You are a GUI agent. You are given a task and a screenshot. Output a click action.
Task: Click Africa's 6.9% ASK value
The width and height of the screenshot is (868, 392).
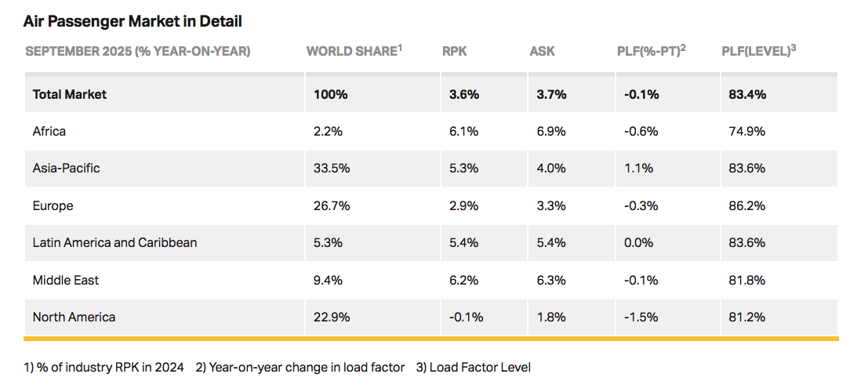pyautogui.click(x=550, y=131)
